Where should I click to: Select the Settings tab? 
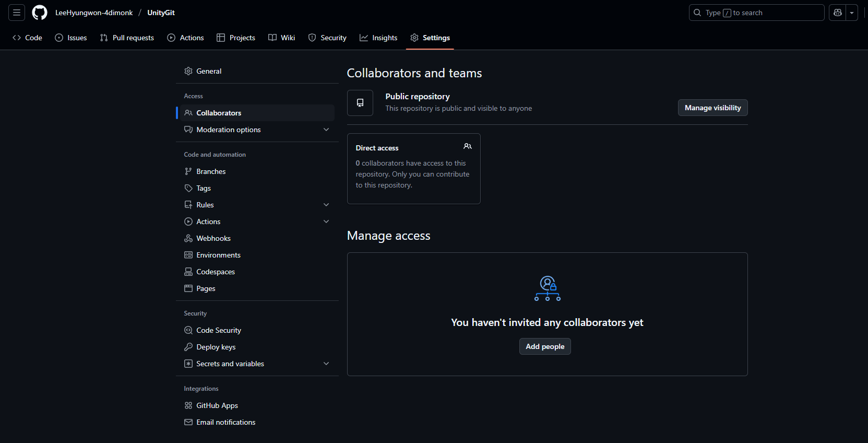coord(430,38)
